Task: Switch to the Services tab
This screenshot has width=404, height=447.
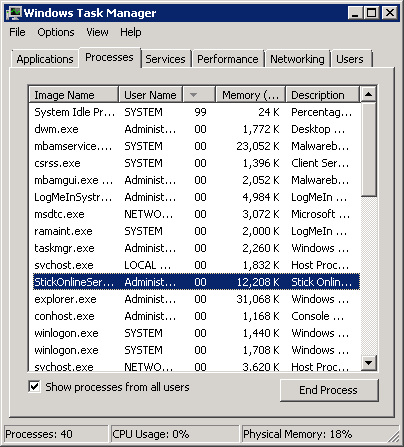Action: (165, 59)
